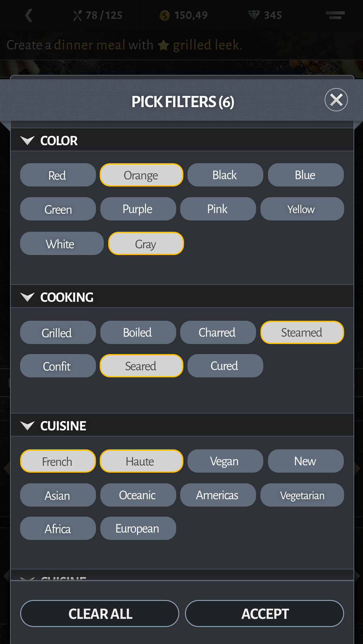Viewport: 363px width, 644px height.
Task: Deselect the Orange color filter
Action: tap(141, 175)
